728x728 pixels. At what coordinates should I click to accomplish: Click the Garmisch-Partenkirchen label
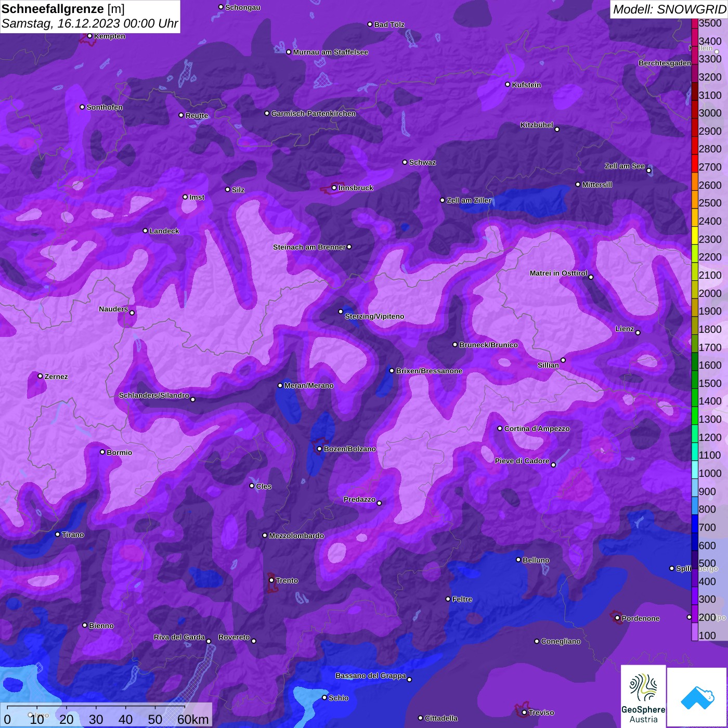314,113
